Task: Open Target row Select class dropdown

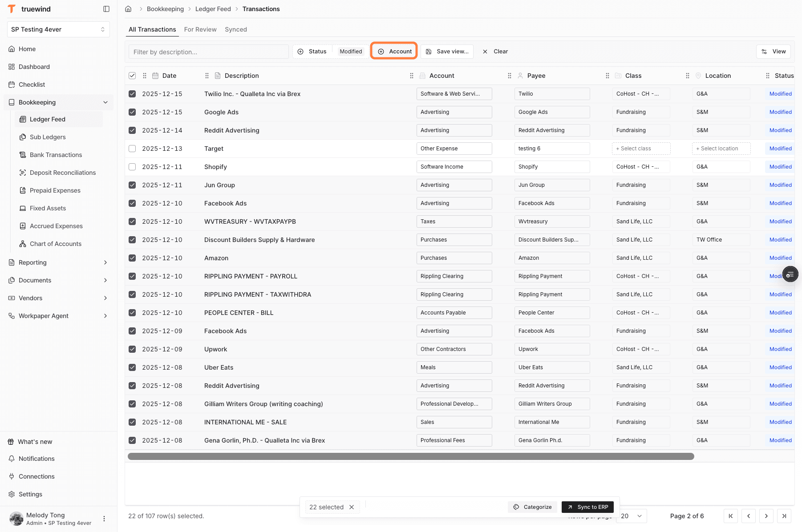Action: (x=641, y=149)
